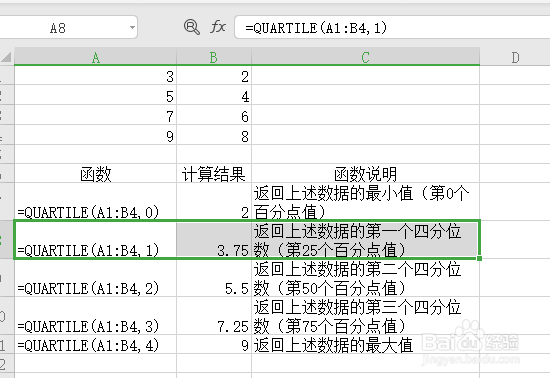Click result cell 9 beside QUARTILE(A1:B4,4)
The image size is (550, 378).
pyautogui.click(x=214, y=344)
